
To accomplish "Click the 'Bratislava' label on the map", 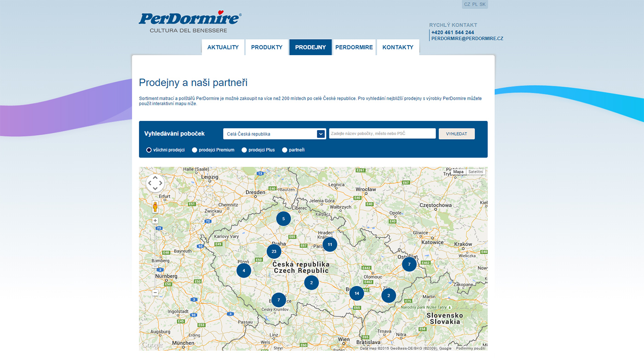I will coord(368,342).
